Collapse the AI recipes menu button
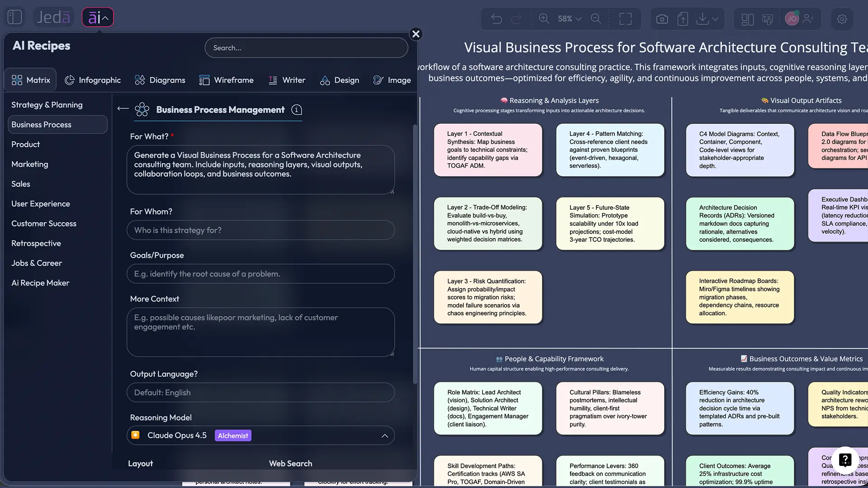 tap(98, 18)
